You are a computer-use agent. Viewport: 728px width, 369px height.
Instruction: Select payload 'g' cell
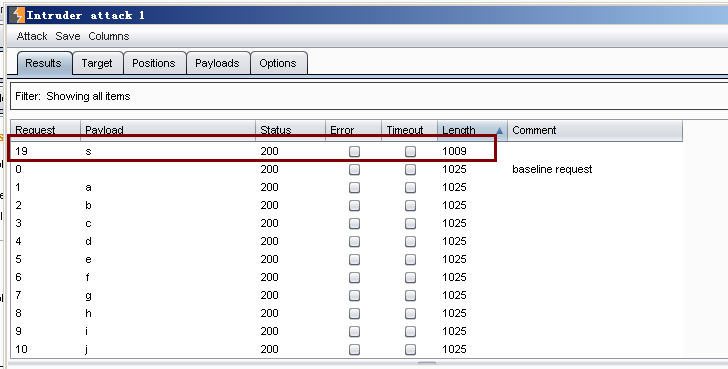pos(88,296)
